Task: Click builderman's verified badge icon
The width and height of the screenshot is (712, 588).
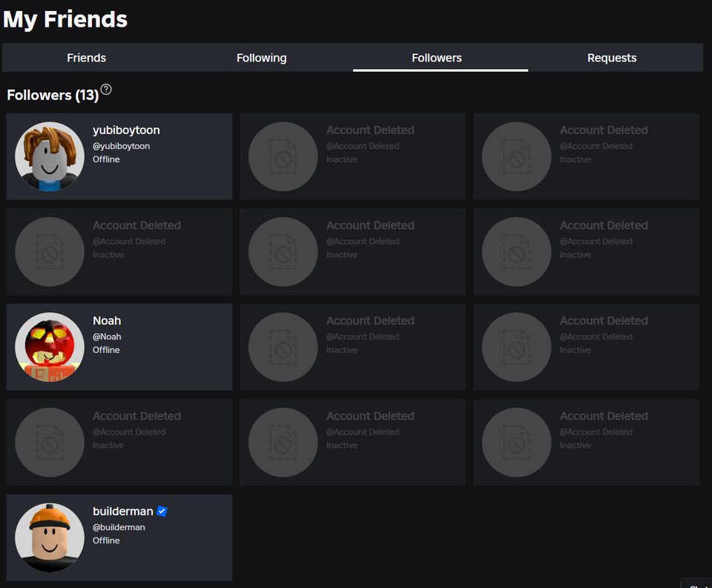Action: (162, 511)
